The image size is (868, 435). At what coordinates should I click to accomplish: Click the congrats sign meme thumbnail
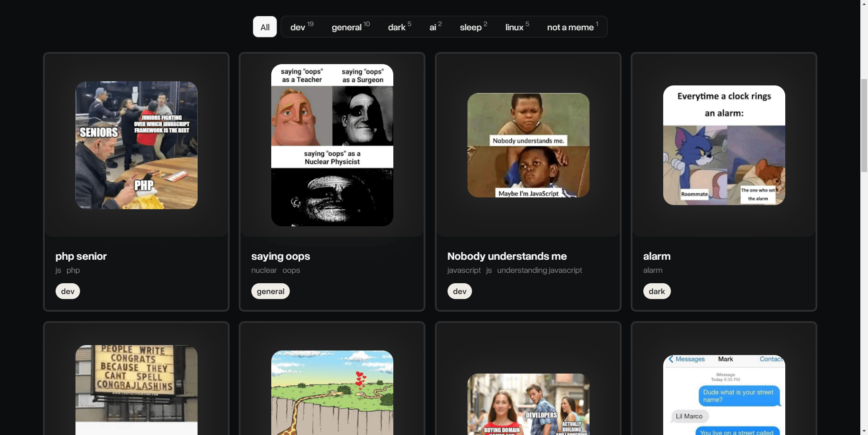(137, 389)
